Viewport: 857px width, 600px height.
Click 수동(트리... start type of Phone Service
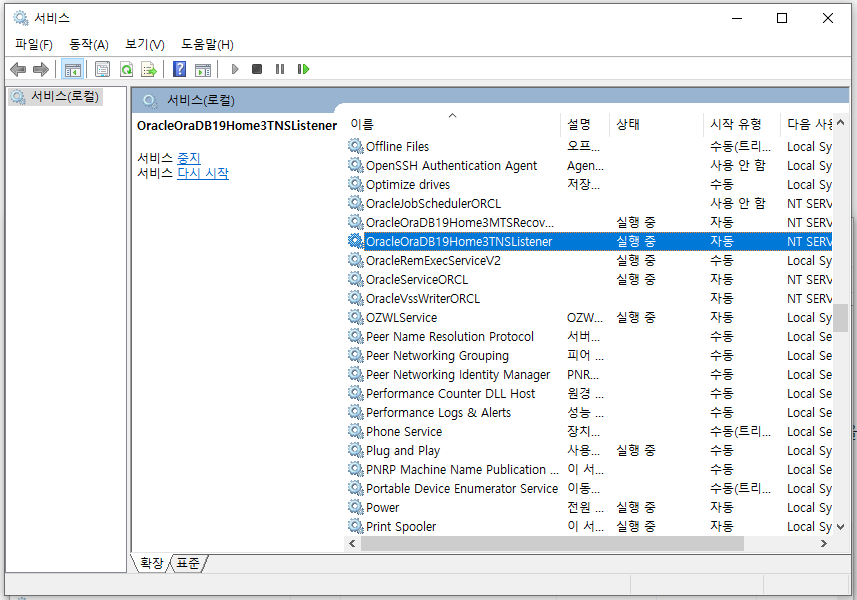[x=740, y=432]
